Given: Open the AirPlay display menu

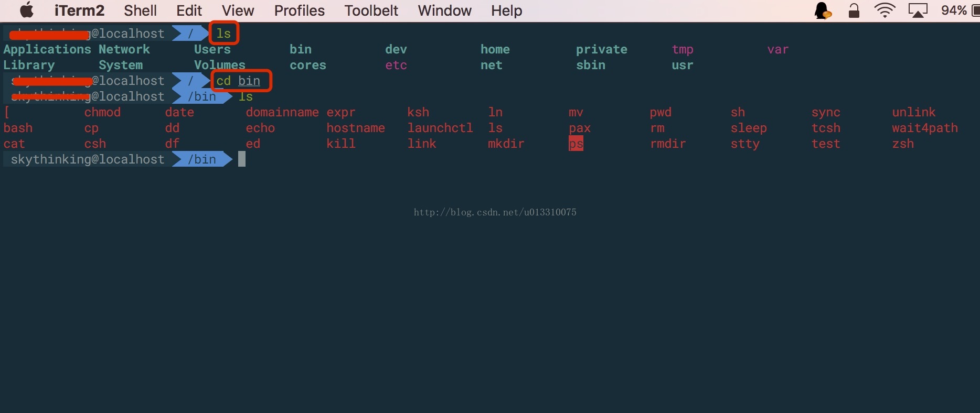Looking at the screenshot, I should (x=918, y=10).
